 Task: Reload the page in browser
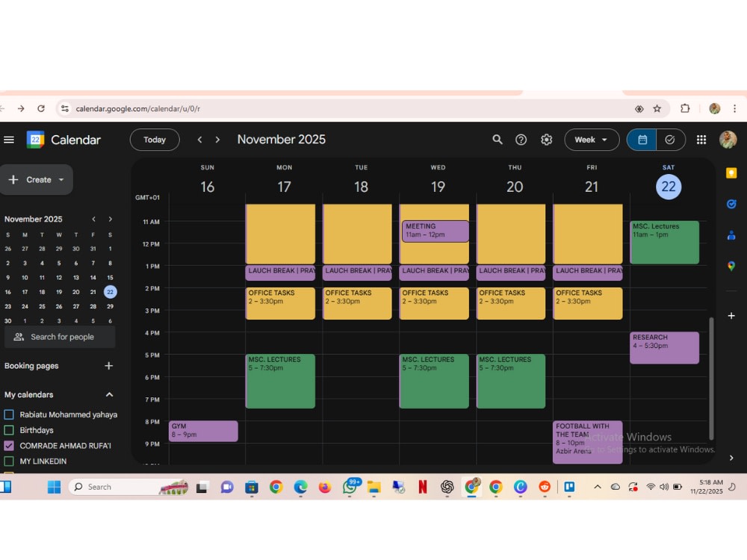[x=41, y=108]
